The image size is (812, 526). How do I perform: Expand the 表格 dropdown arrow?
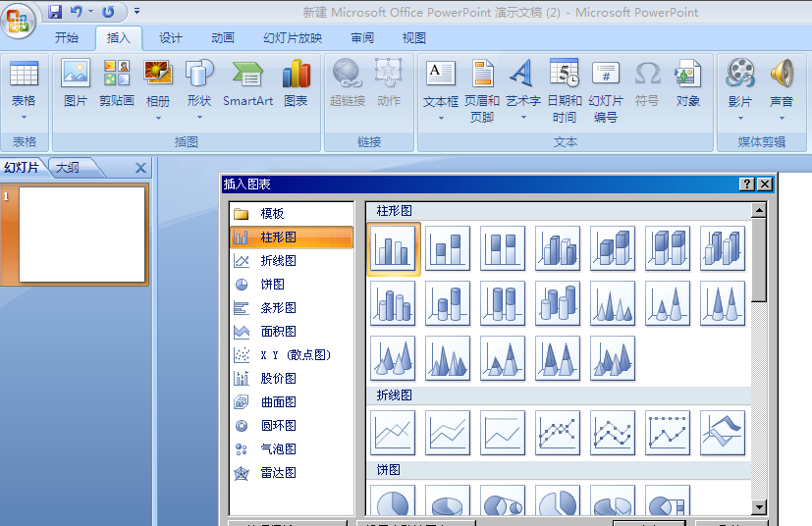[x=24, y=118]
